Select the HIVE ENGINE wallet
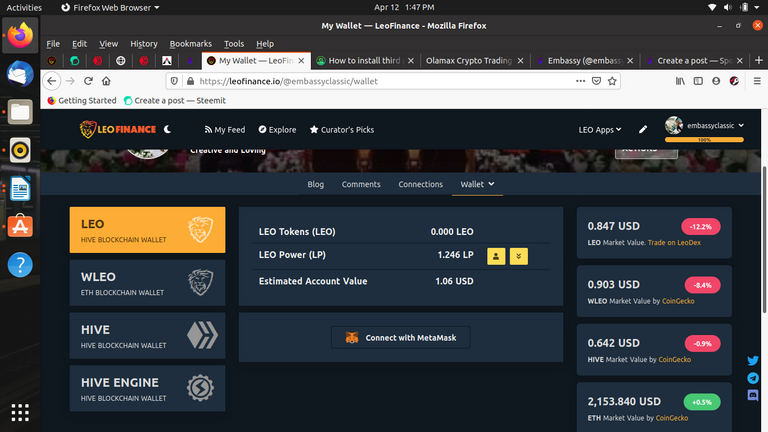Viewport: 768px width, 432px height. [147, 388]
